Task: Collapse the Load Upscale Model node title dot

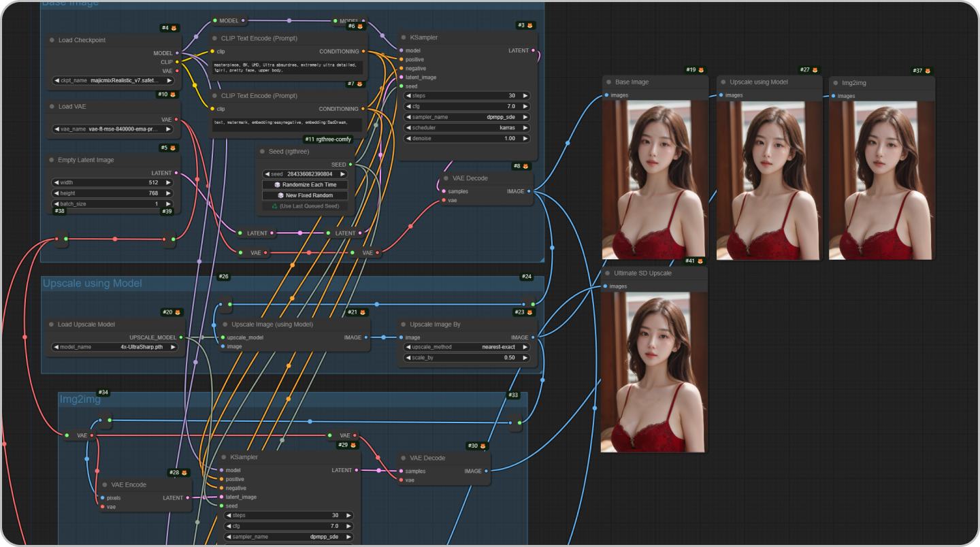Action: click(x=52, y=325)
